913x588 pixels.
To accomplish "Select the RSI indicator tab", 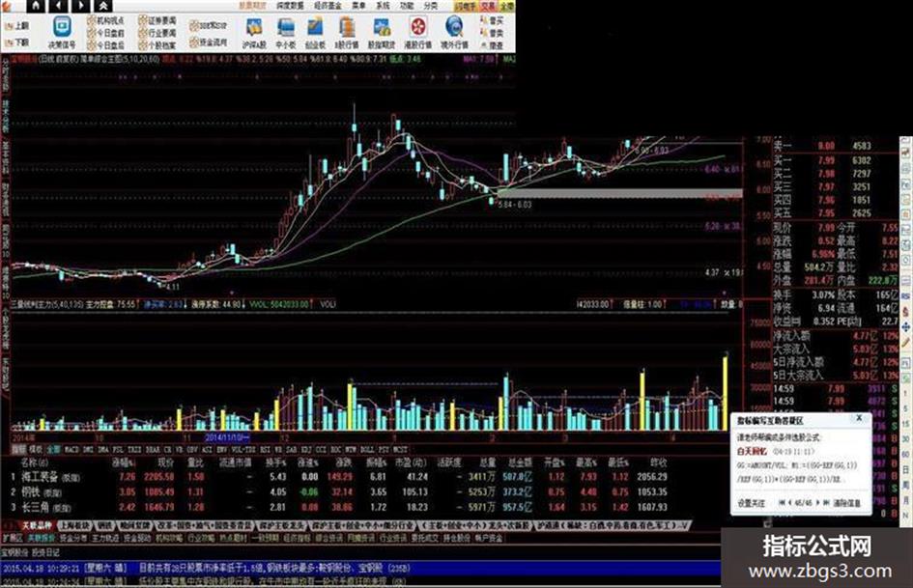I will click(265, 449).
